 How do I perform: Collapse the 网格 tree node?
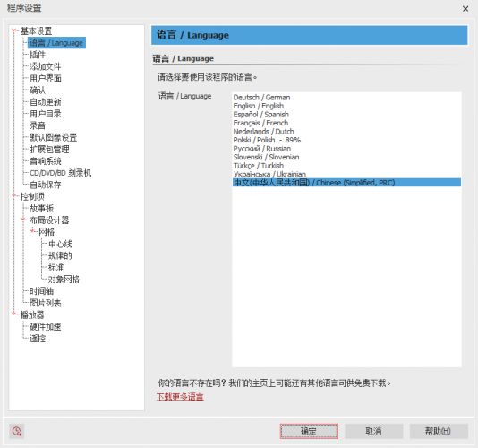point(32,231)
